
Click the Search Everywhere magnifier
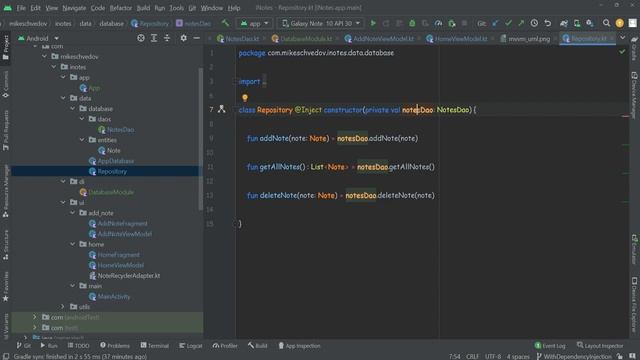606,23
